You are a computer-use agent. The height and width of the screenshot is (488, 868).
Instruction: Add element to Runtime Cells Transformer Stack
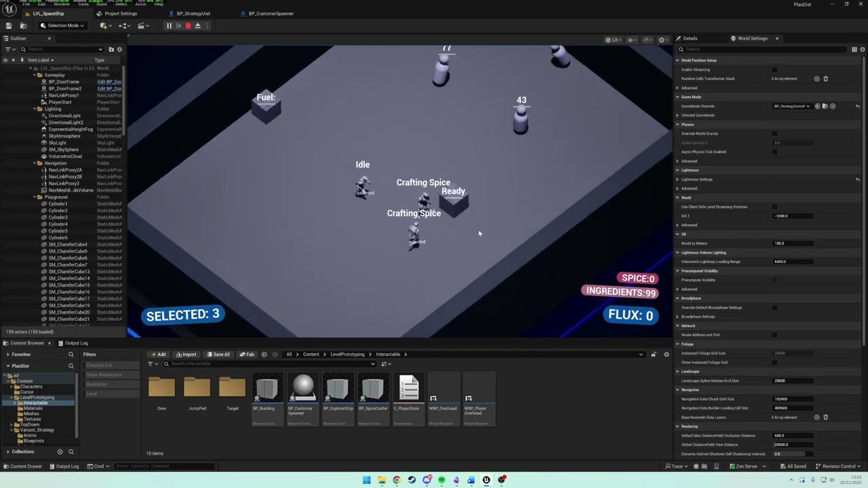(x=816, y=79)
